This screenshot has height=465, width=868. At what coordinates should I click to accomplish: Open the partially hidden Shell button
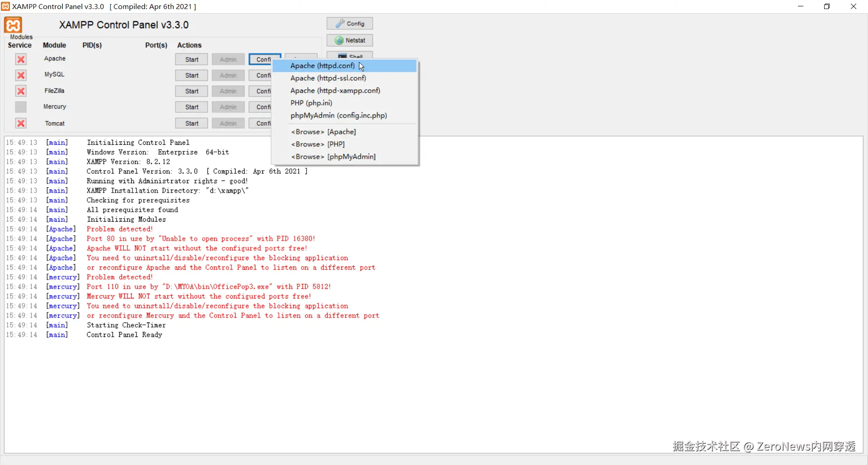350,55
